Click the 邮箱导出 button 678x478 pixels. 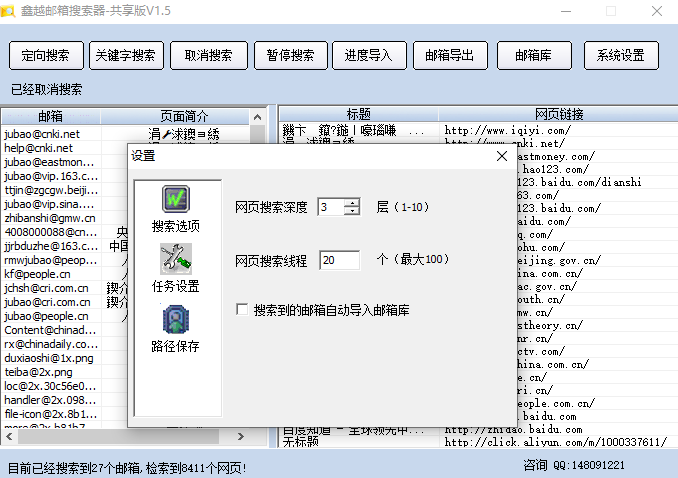tap(450, 55)
